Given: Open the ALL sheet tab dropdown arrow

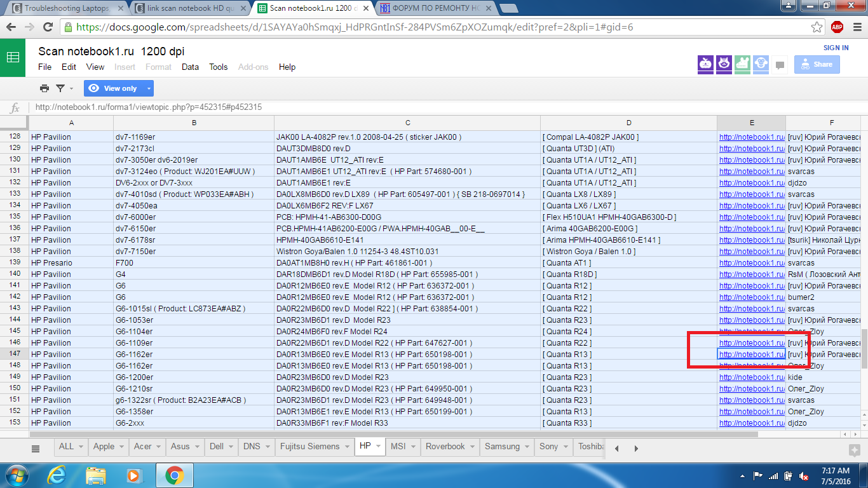Looking at the screenshot, I should click(81, 447).
